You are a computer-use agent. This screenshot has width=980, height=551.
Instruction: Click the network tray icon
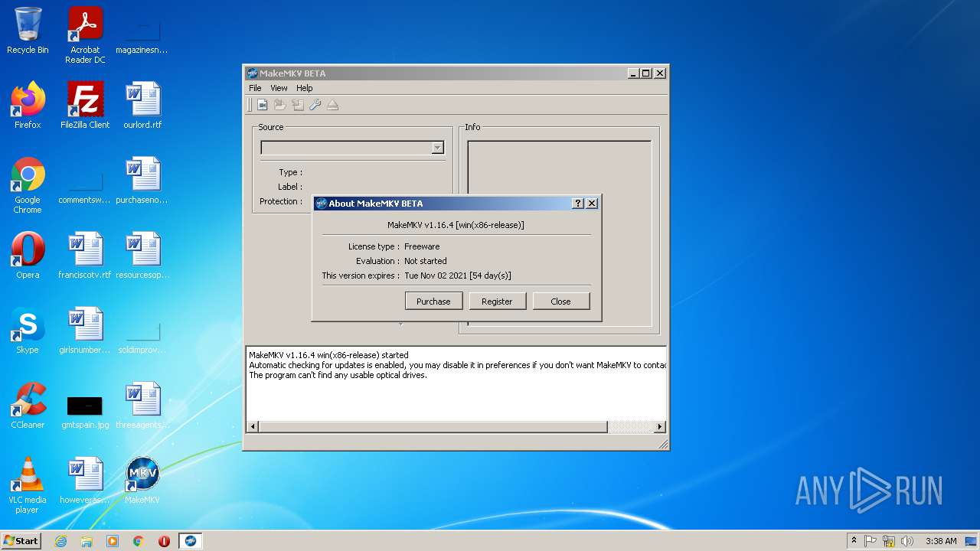[x=889, y=541]
